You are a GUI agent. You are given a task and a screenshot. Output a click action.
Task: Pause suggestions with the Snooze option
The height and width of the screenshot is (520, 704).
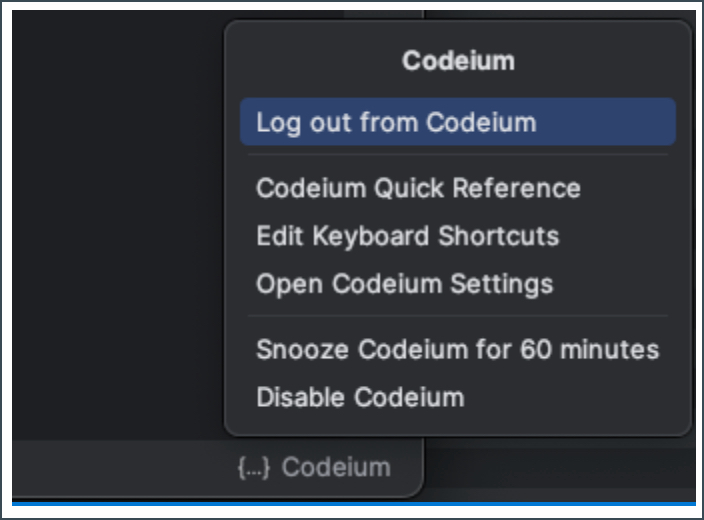click(457, 349)
